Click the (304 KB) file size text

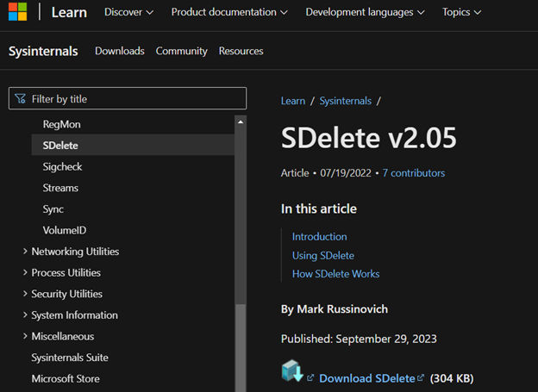(452, 378)
